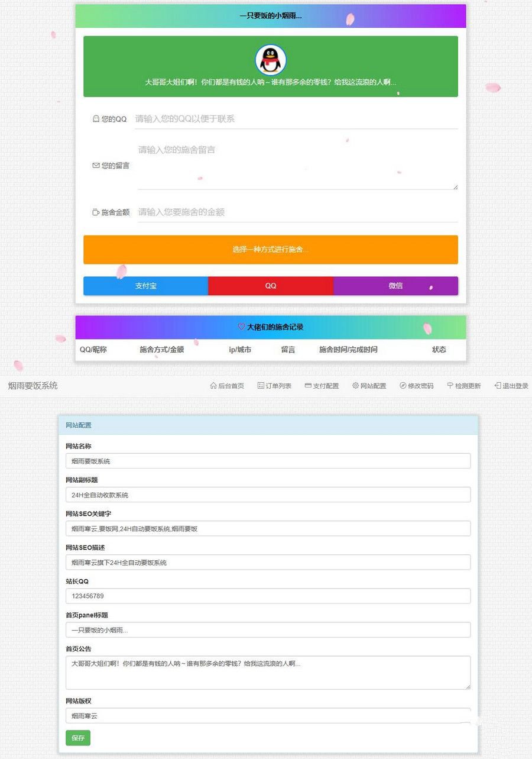Screen dimensions: 532x759
Task: Click the 支付宝 payment button
Action: 145,286
